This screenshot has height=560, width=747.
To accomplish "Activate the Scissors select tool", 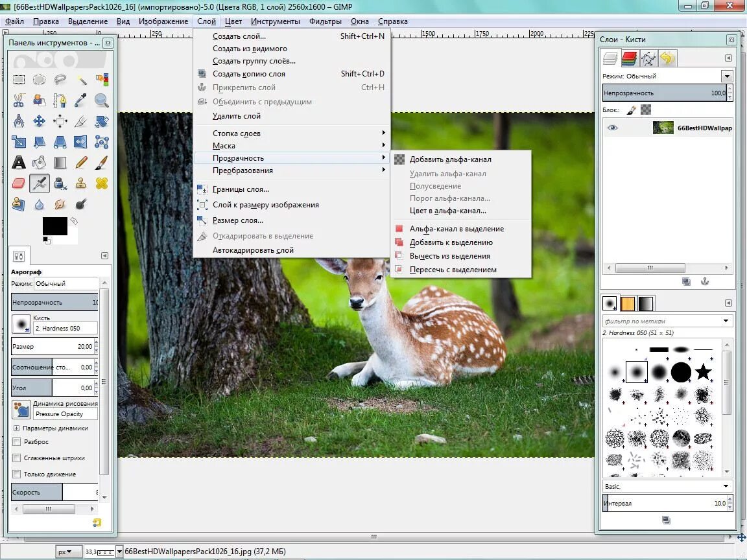I will click(19, 100).
